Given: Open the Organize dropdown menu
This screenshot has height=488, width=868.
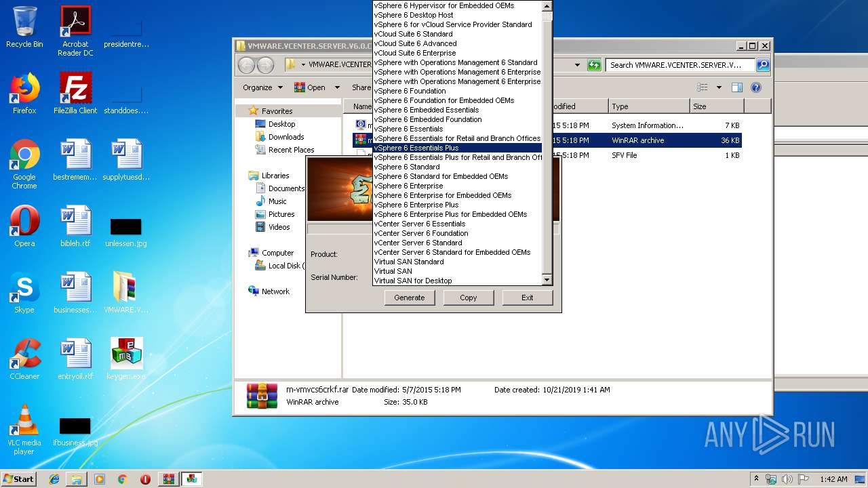Looking at the screenshot, I should tap(262, 87).
